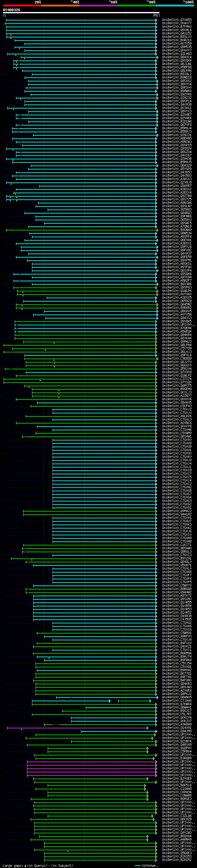Select the UniRef100_Q8LPM4 label

(x=177, y=345)
